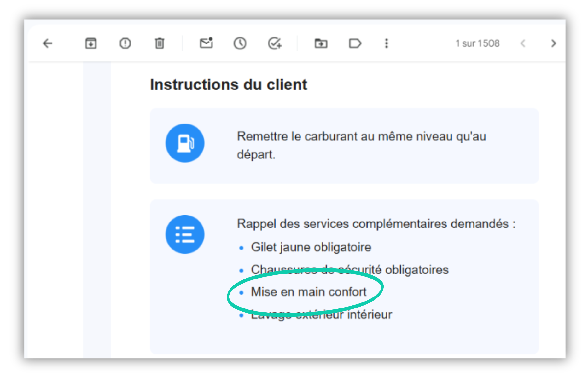Snooze this email with the clock icon

pos(240,43)
